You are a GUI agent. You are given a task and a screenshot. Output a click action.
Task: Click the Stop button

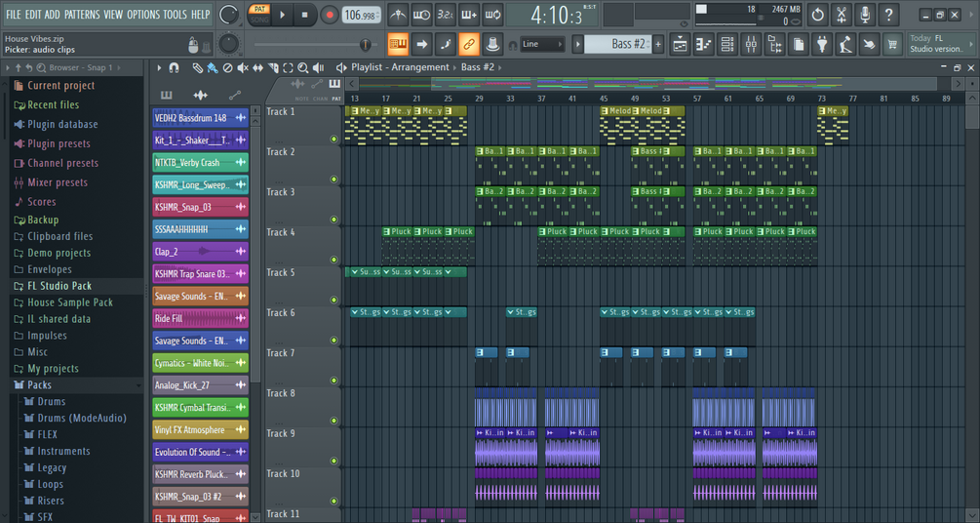(304, 15)
